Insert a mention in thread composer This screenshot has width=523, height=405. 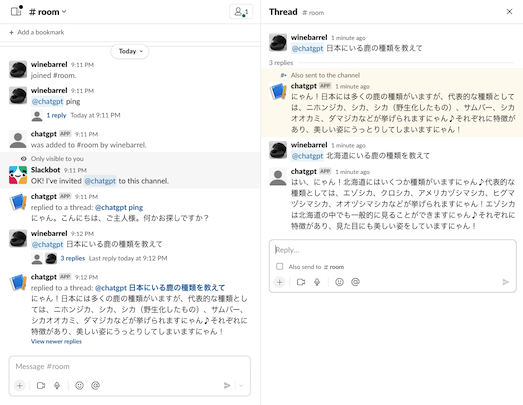[356, 282]
